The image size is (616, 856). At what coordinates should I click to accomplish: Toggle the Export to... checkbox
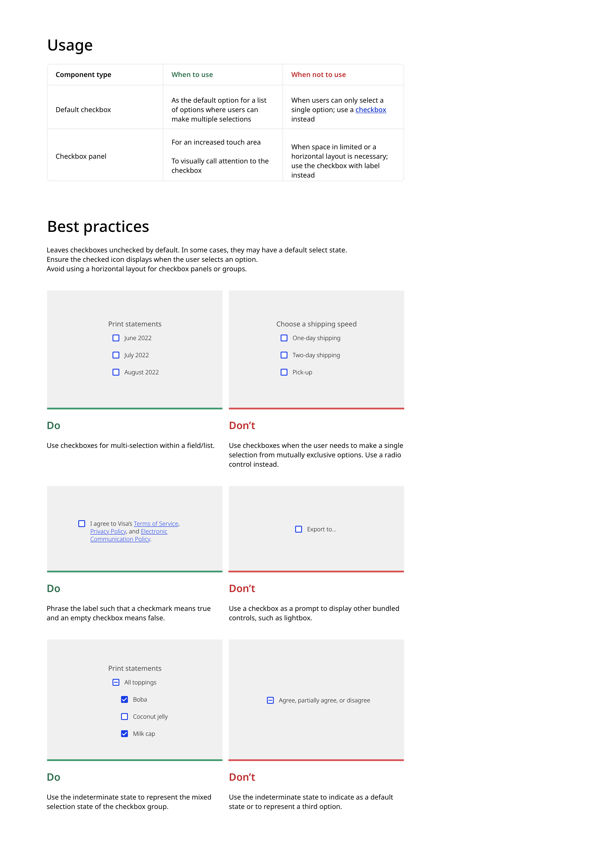click(299, 529)
